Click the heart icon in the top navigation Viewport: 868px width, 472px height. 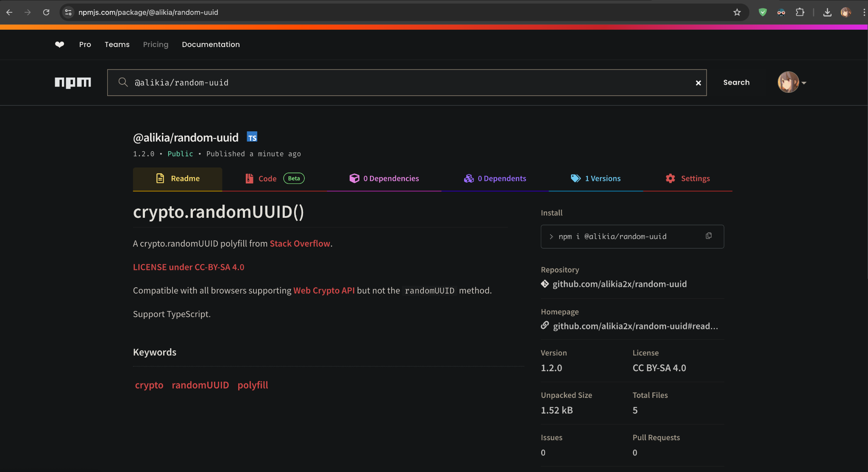[59, 44]
